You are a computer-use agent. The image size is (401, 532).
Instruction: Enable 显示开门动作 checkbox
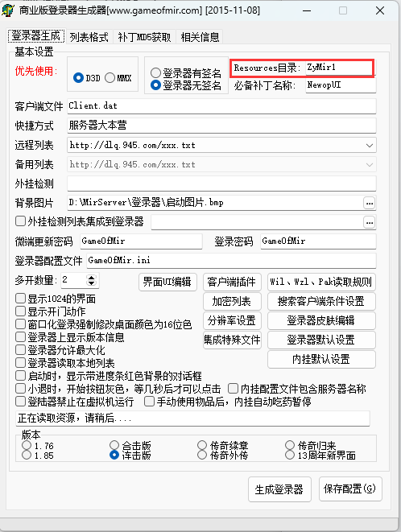20,311
